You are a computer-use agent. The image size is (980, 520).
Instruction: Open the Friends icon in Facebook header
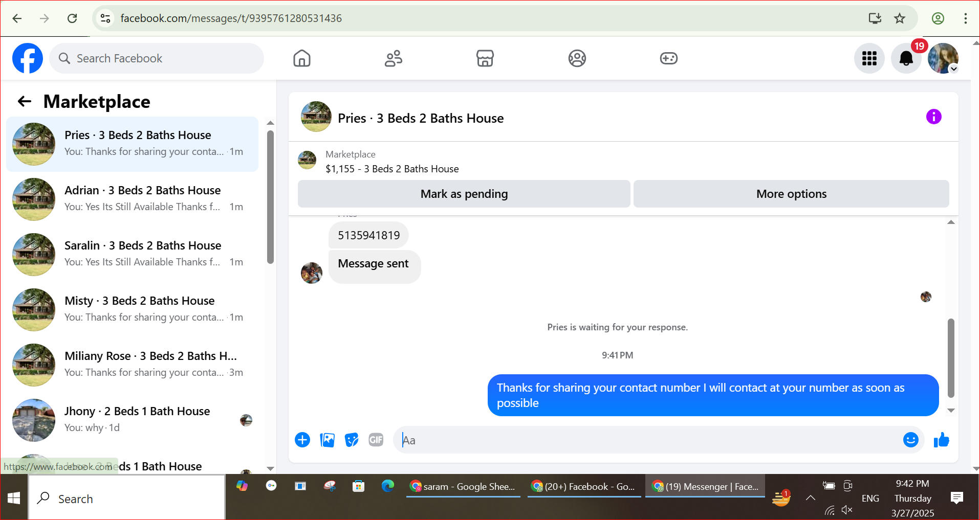click(394, 58)
